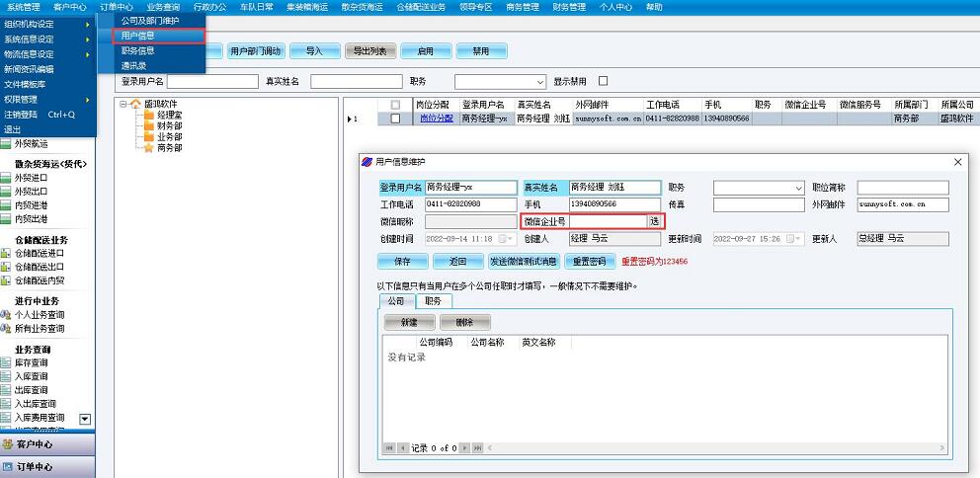Click the 库存查询 icon in the sidebar
This screenshot has width=980, height=478.
point(6,362)
